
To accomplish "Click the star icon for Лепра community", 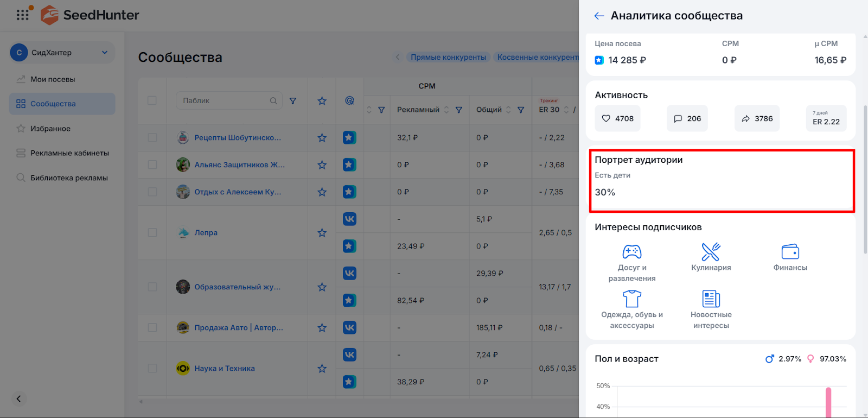I will (322, 233).
